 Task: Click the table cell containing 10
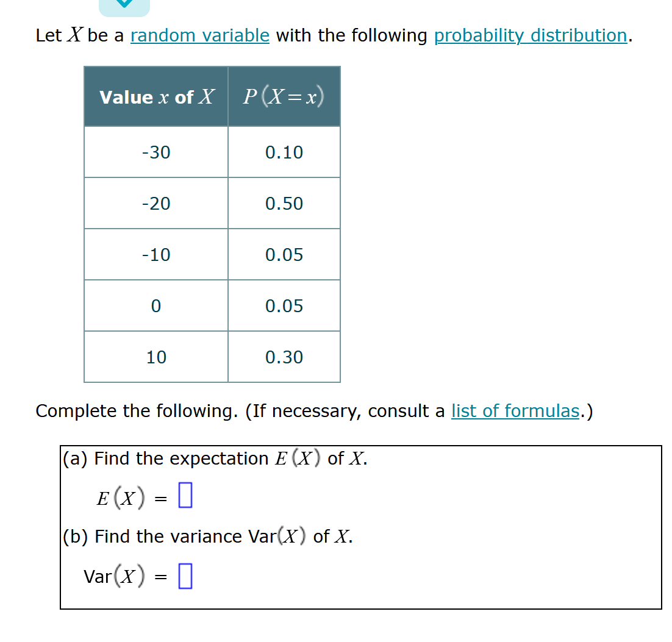[155, 357]
